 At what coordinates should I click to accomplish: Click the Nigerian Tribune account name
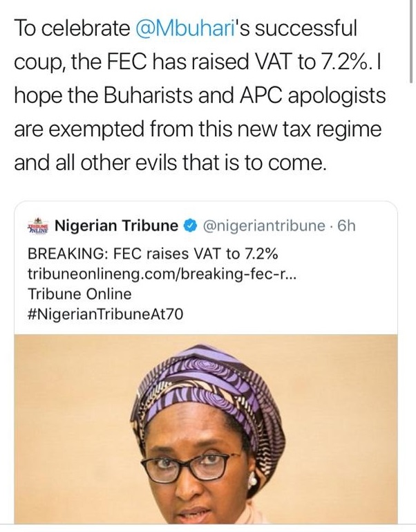coord(116,226)
